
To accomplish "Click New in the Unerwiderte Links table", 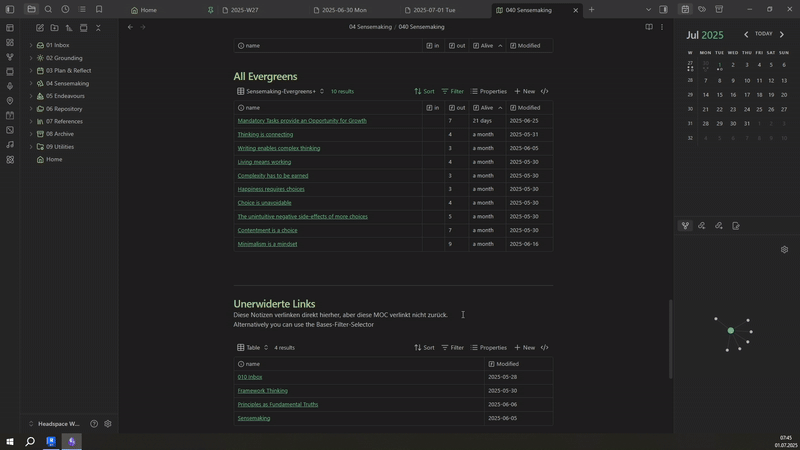I will 524,347.
